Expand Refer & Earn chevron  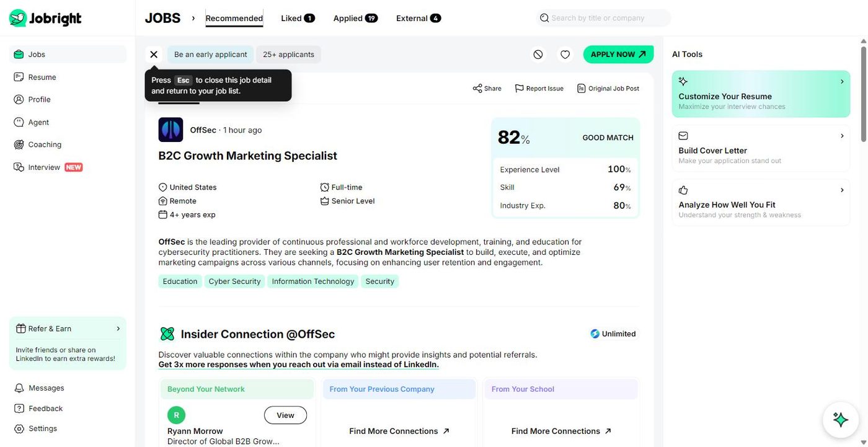[x=118, y=329]
